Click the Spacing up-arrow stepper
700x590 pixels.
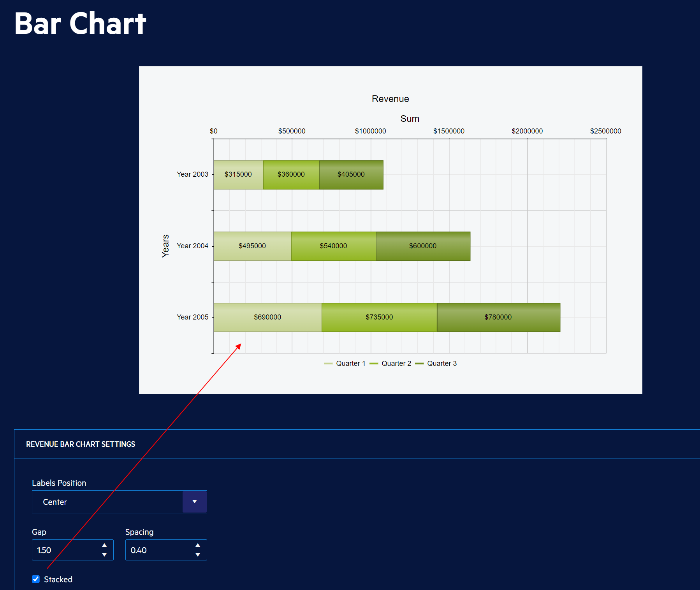198,545
